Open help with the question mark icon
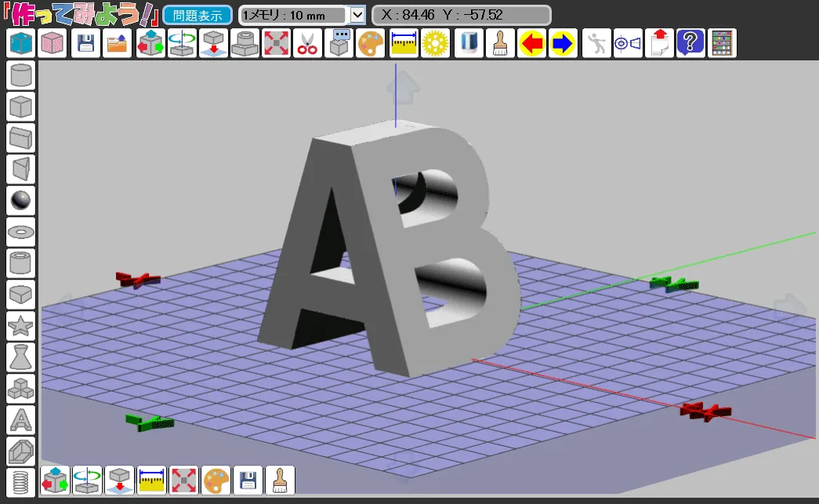Viewport: 819px width, 504px height. tap(690, 44)
